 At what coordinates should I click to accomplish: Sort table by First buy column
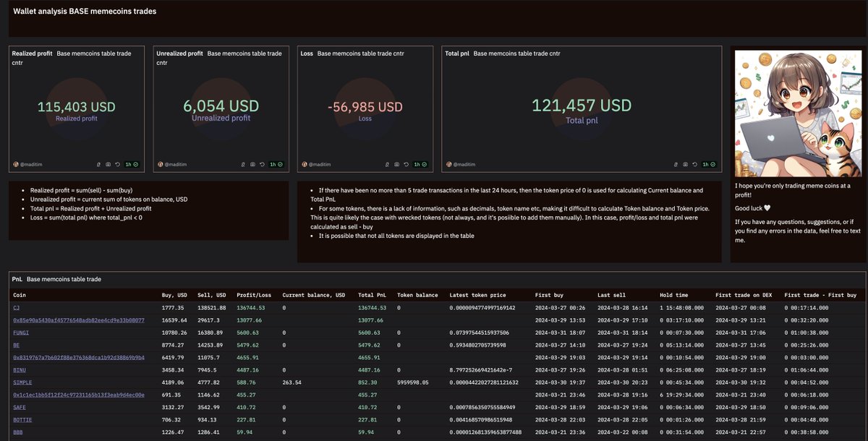click(550, 295)
